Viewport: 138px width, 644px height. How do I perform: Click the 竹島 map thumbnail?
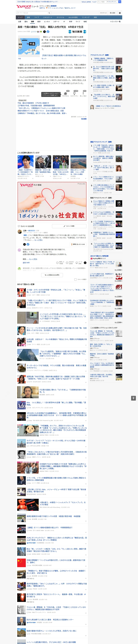[x=29, y=46]
